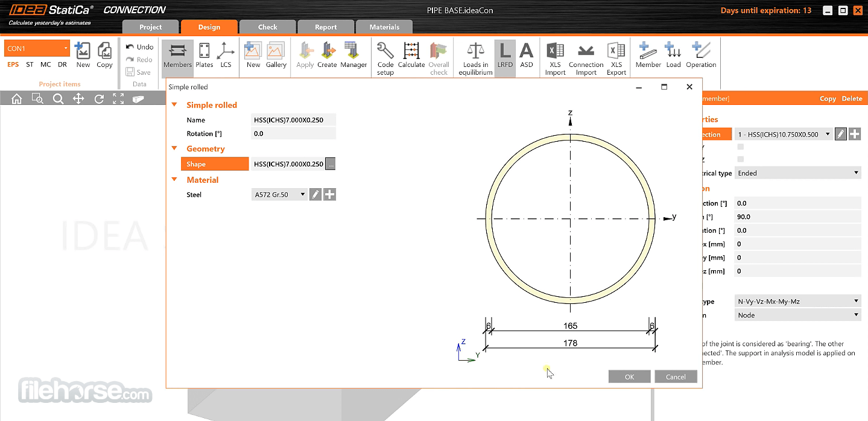The height and width of the screenshot is (421, 868).
Task: Click the magnifier search icon
Action: point(58,99)
